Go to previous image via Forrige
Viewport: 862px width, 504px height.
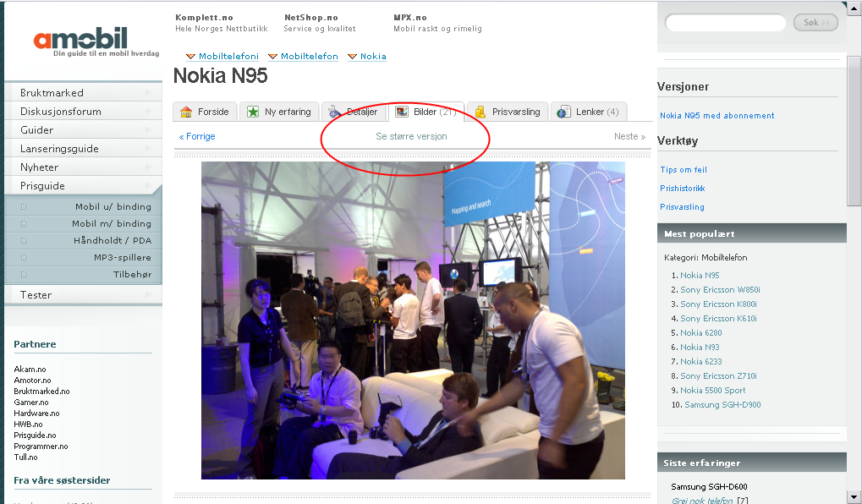coord(197,136)
